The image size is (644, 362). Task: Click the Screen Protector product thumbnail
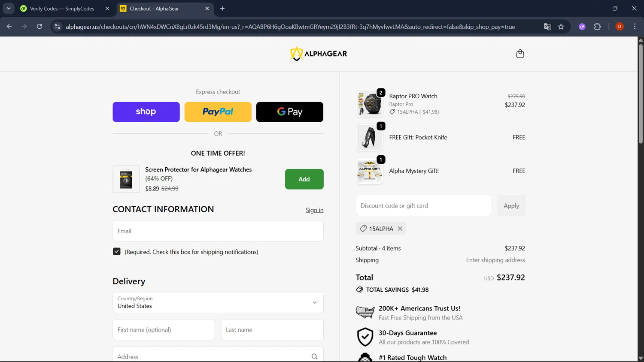(126, 179)
